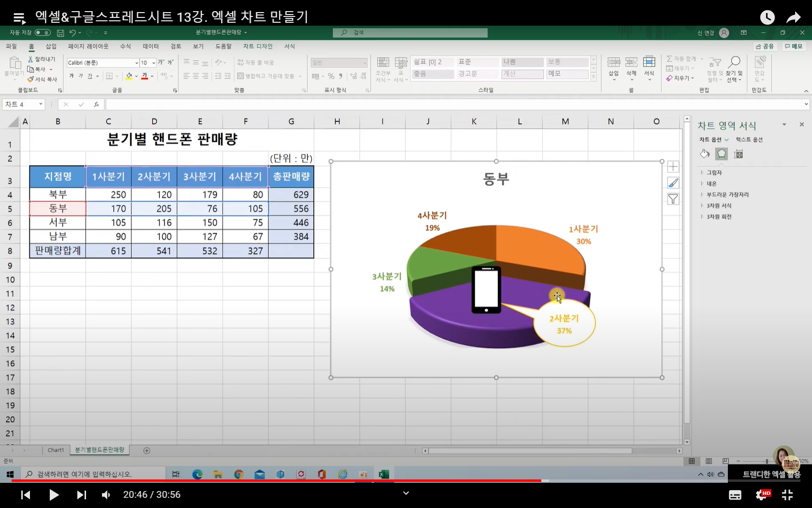Click the 경고문 cell style
812x508 pixels.
478,74
